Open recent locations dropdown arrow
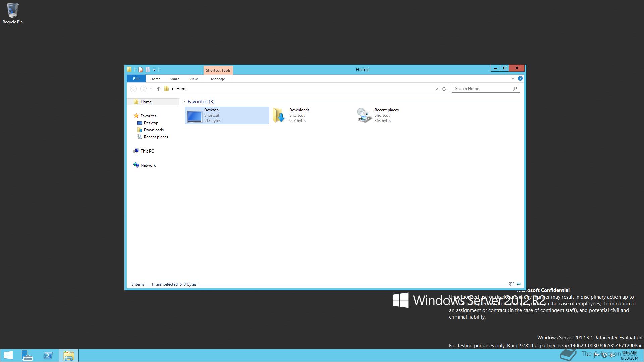644x362 pixels. [x=151, y=89]
